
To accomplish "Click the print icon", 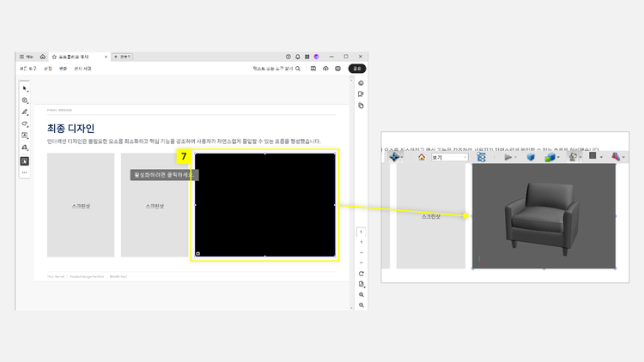I will click(338, 69).
